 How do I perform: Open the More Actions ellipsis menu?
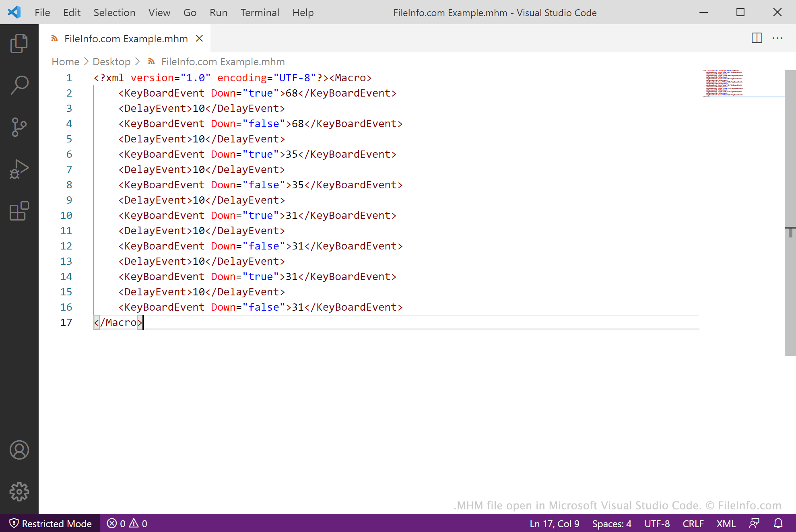coord(777,38)
